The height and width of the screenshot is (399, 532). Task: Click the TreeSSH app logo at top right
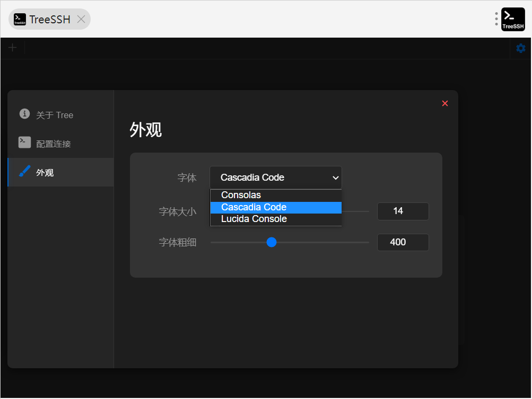coord(513,19)
